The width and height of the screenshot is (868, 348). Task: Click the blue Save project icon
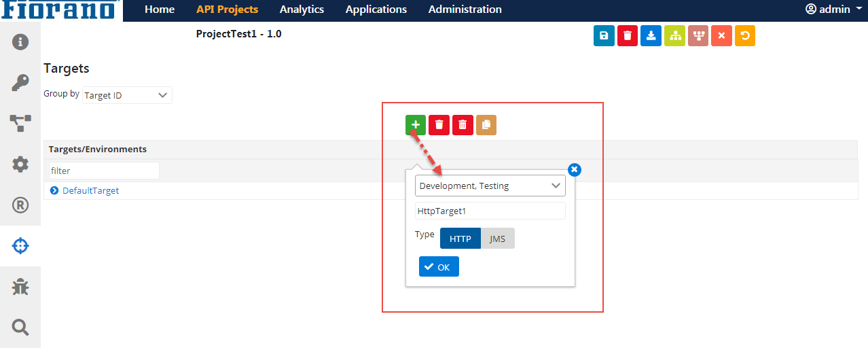(x=604, y=36)
